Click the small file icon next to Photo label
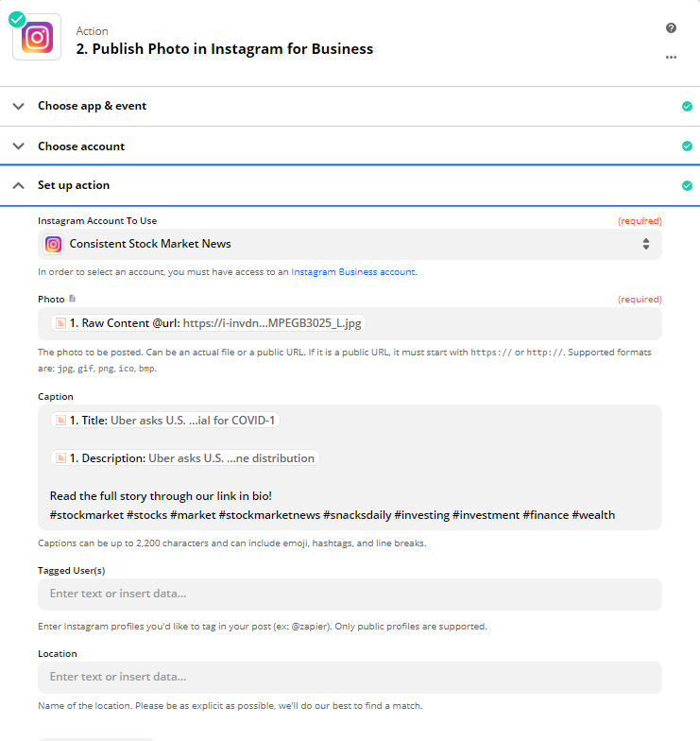This screenshot has width=700, height=741. point(72,299)
